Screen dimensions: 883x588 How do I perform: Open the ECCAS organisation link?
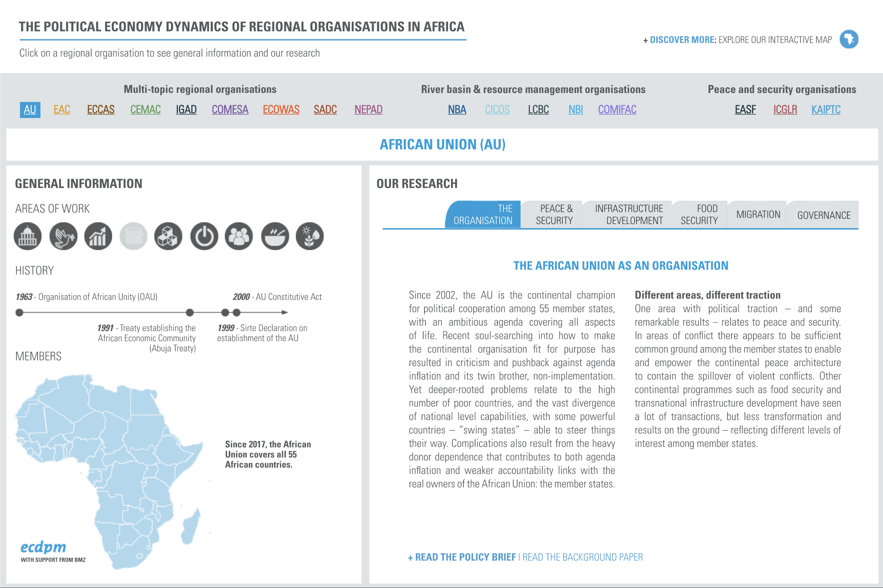(101, 110)
